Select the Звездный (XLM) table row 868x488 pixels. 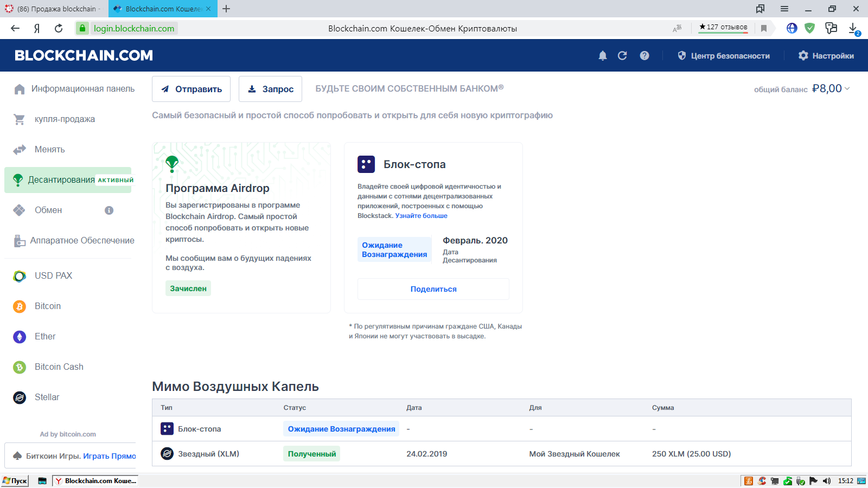point(502,454)
